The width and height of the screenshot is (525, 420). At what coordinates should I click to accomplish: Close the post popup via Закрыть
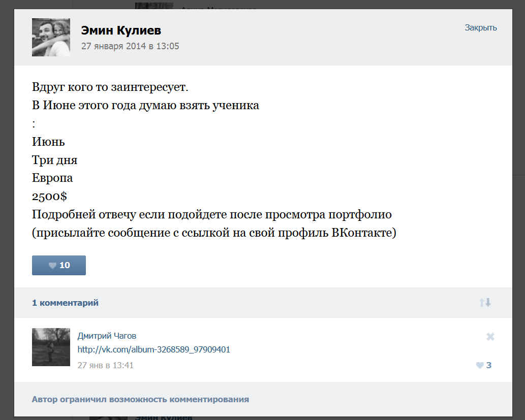click(x=480, y=28)
